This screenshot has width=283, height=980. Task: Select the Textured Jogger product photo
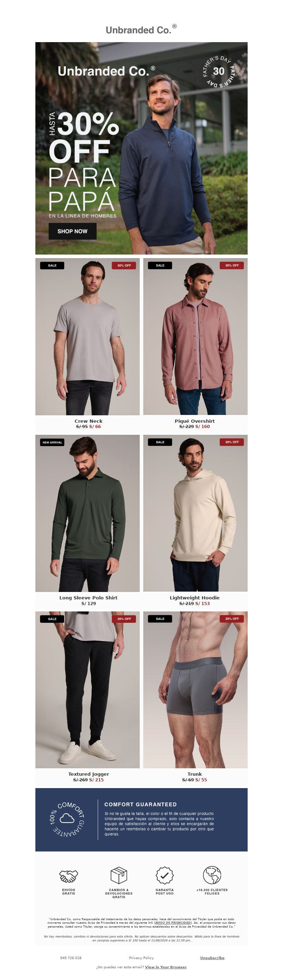click(x=87, y=690)
